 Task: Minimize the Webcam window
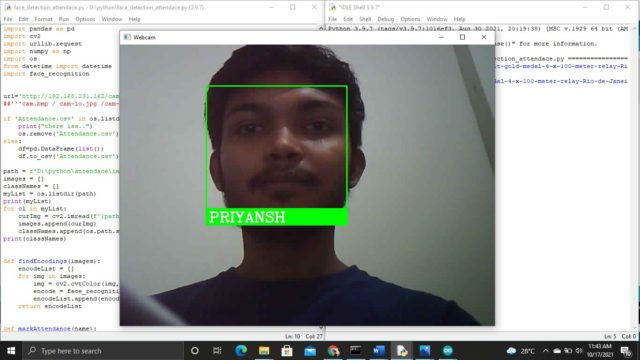(441, 37)
